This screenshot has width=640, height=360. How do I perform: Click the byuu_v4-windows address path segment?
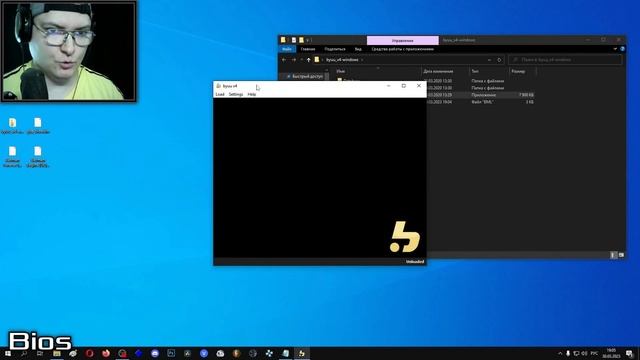[342, 60]
